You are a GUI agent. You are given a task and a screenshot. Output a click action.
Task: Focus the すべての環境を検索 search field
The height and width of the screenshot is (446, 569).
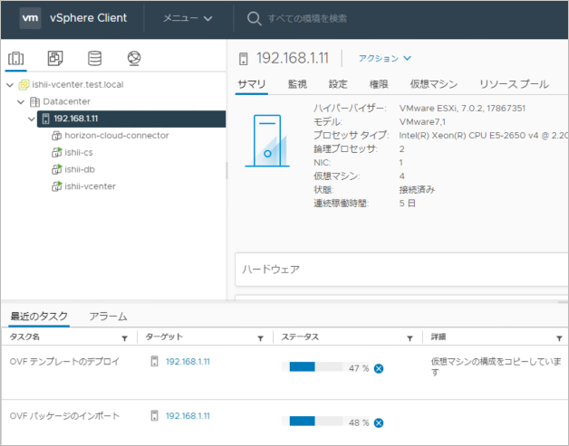(307, 19)
